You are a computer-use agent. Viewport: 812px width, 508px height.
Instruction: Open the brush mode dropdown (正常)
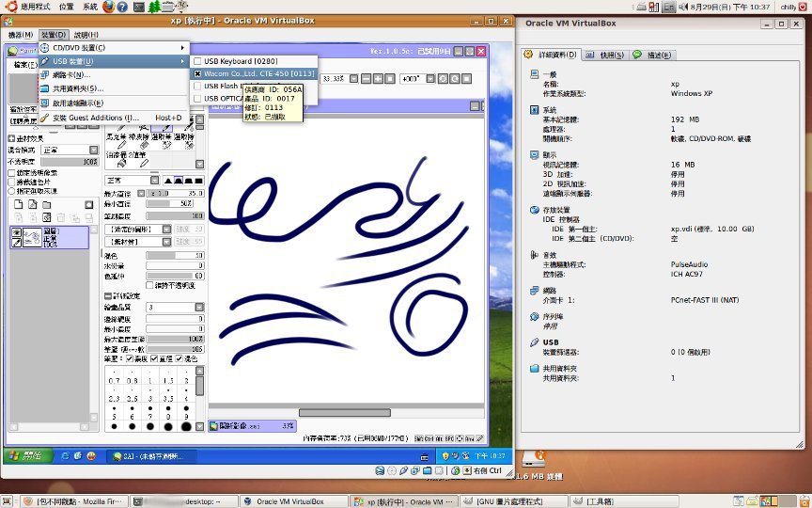pyautogui.click(x=133, y=181)
